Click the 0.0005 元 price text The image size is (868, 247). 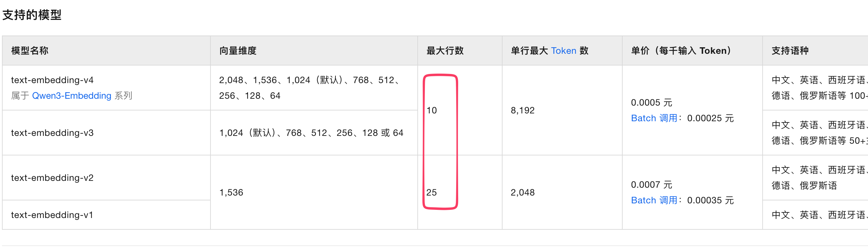651,103
